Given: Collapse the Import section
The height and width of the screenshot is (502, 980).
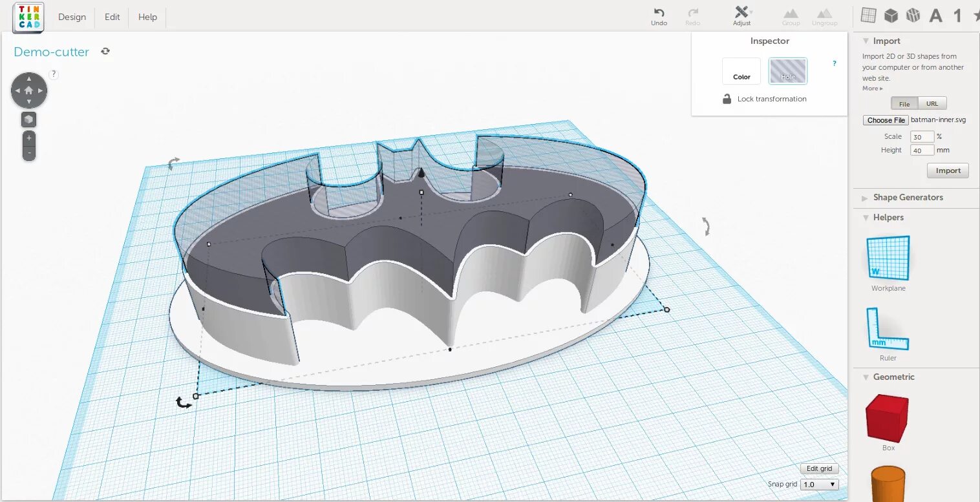Looking at the screenshot, I should [865, 41].
